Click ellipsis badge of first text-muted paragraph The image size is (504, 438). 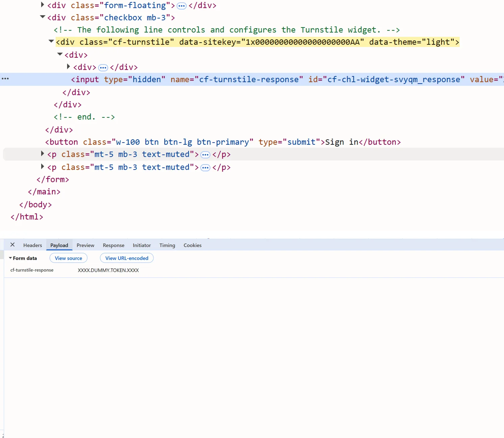coord(205,155)
